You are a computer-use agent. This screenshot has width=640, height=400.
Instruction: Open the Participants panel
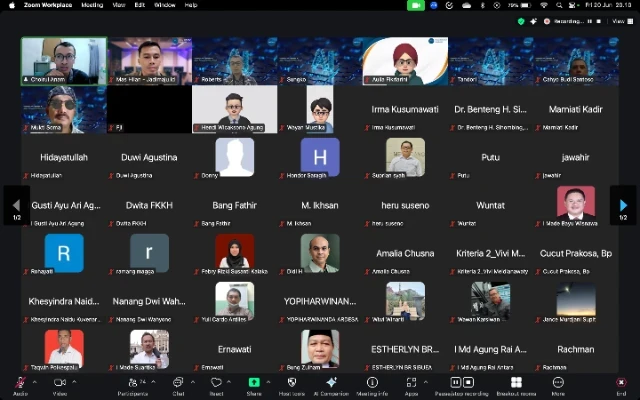click(131, 384)
